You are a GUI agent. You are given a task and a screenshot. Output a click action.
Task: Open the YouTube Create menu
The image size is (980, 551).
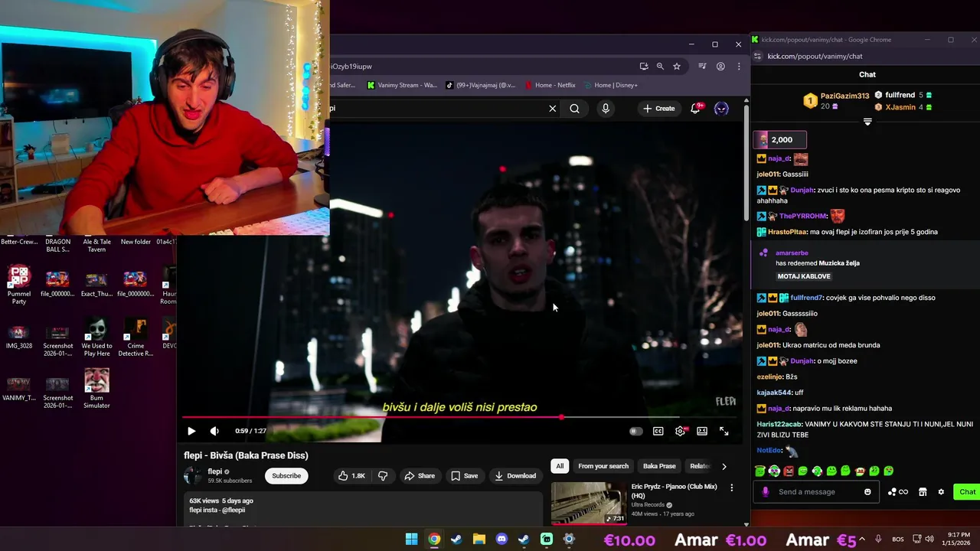(x=659, y=109)
